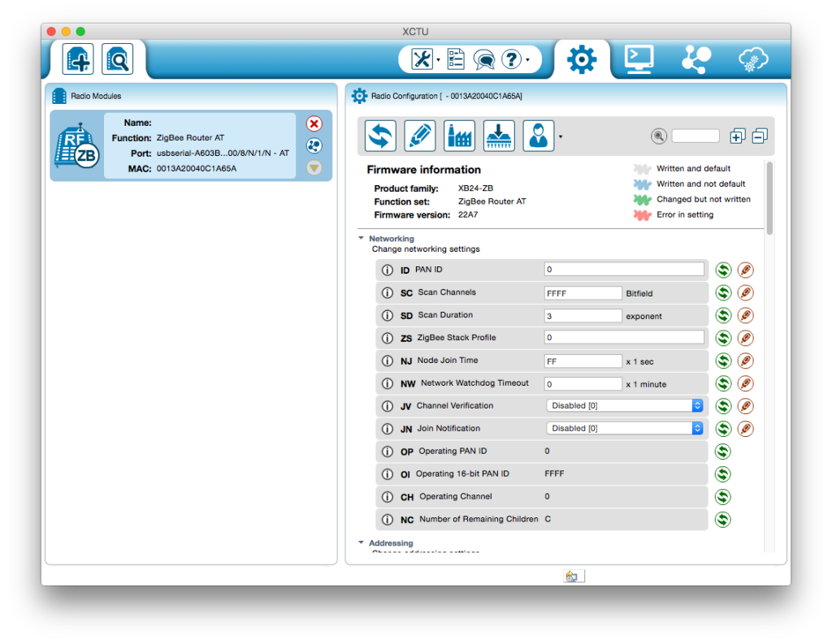Open the configuration Profile icon

pos(538,136)
